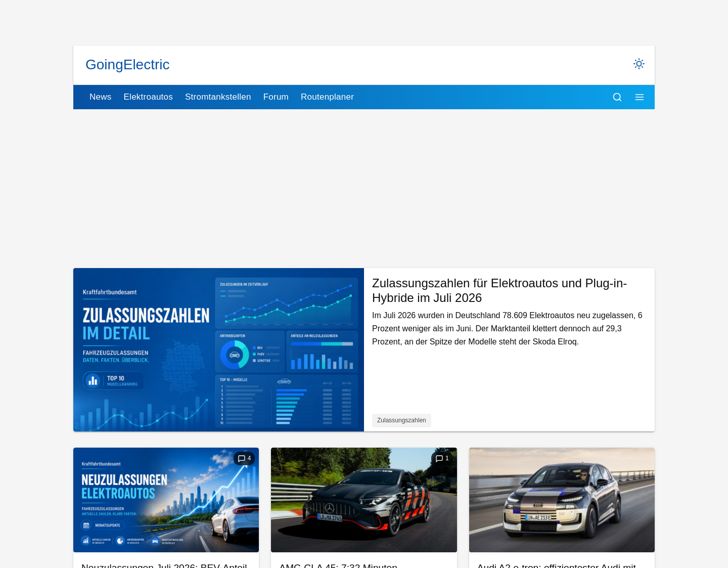Screen dimensions: 728x568
Task: Visit the Forum link
Action: pyautogui.click(x=276, y=97)
